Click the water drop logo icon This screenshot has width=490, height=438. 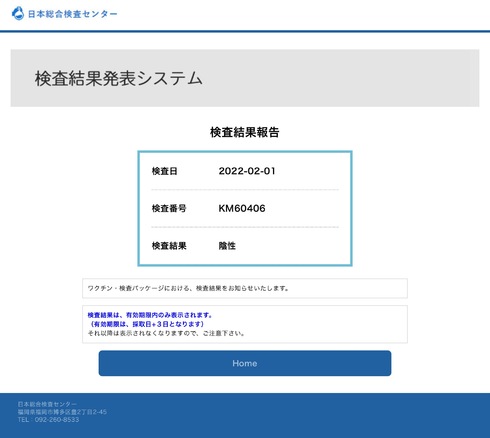pyautogui.click(x=18, y=13)
